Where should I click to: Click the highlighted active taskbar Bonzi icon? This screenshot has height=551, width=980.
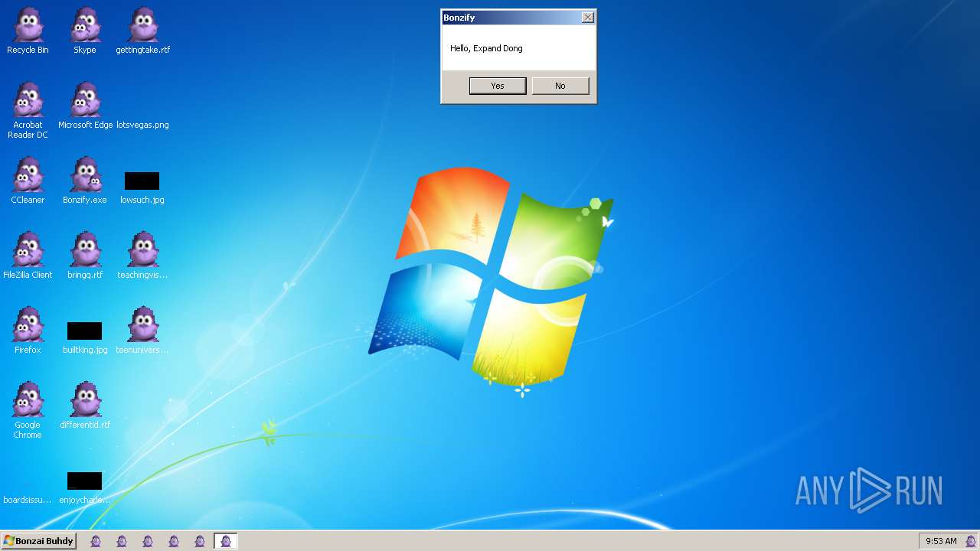tap(226, 541)
